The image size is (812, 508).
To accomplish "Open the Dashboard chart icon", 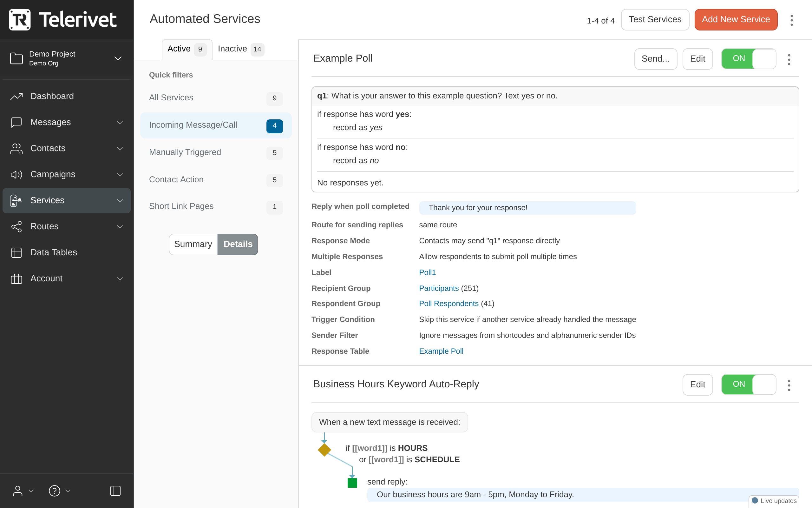I will [x=16, y=97].
